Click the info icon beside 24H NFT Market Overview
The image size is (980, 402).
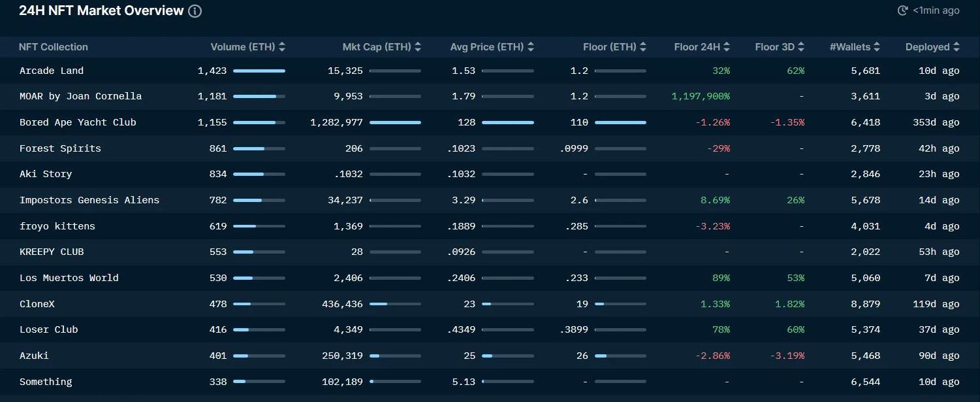pos(195,11)
